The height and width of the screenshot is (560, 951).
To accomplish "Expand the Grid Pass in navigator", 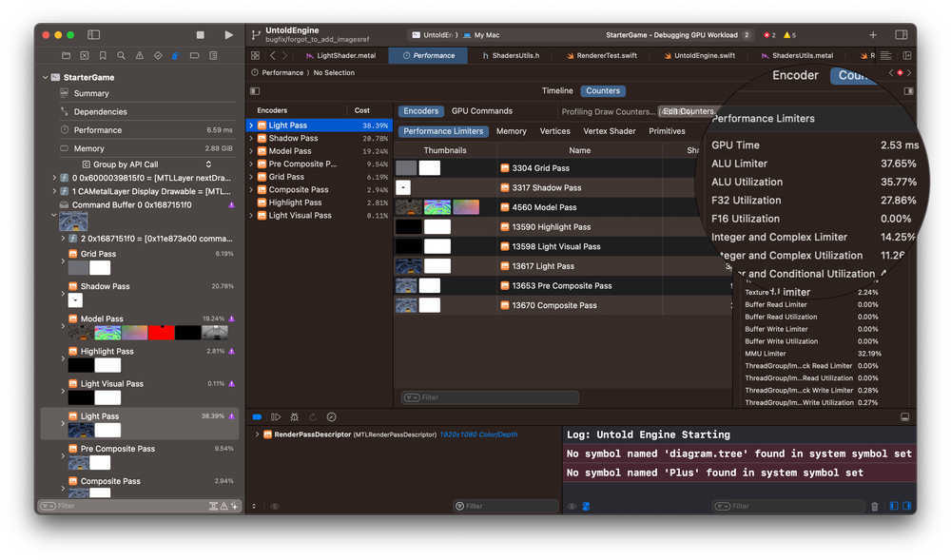I will point(63,261).
